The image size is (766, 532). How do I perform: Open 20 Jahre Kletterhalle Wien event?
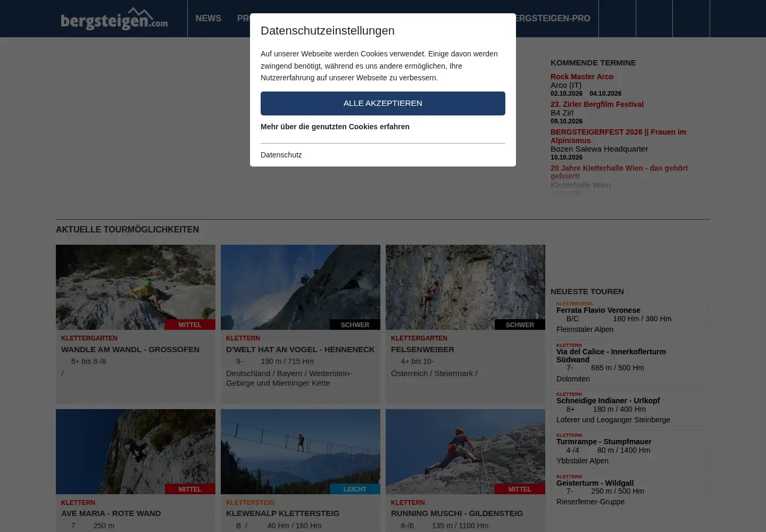pyautogui.click(x=619, y=172)
